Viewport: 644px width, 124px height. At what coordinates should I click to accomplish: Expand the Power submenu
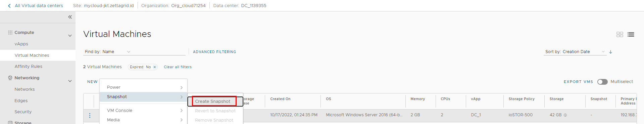(144, 87)
